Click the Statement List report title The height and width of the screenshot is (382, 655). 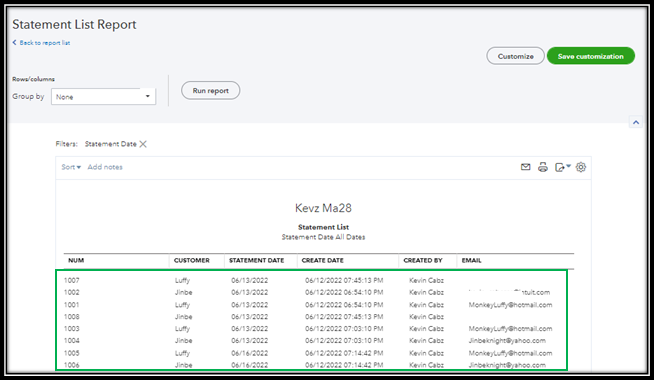pyautogui.click(x=323, y=227)
